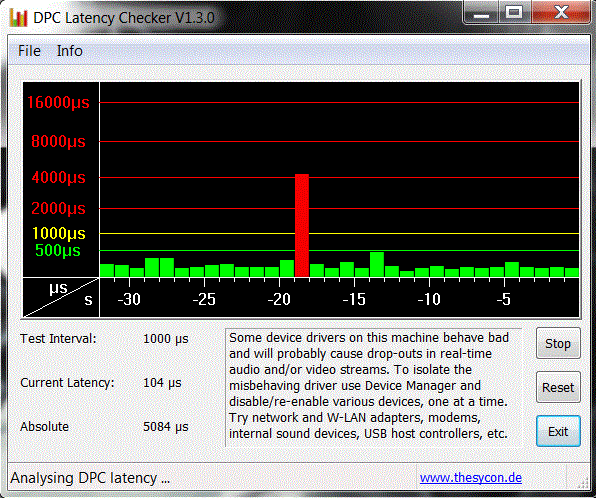
Task: Click the 8000µs scale label
Action: [x=58, y=141]
